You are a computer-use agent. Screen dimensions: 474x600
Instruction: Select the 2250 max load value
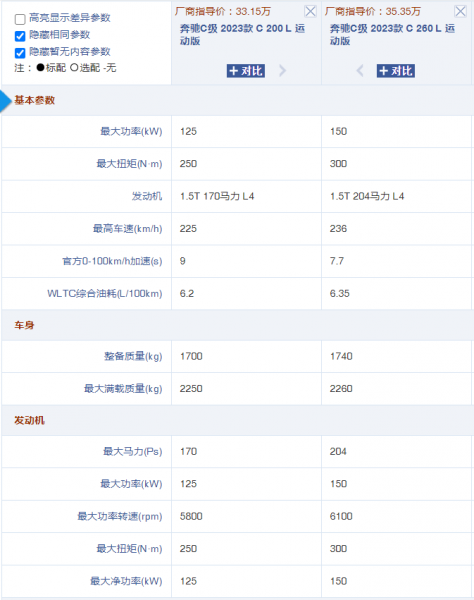[x=191, y=389]
